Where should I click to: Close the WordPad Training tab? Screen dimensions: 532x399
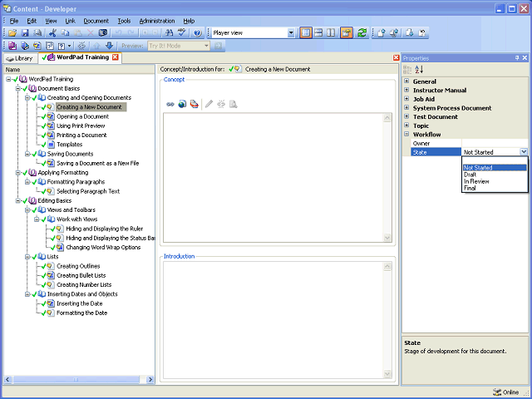(116, 57)
